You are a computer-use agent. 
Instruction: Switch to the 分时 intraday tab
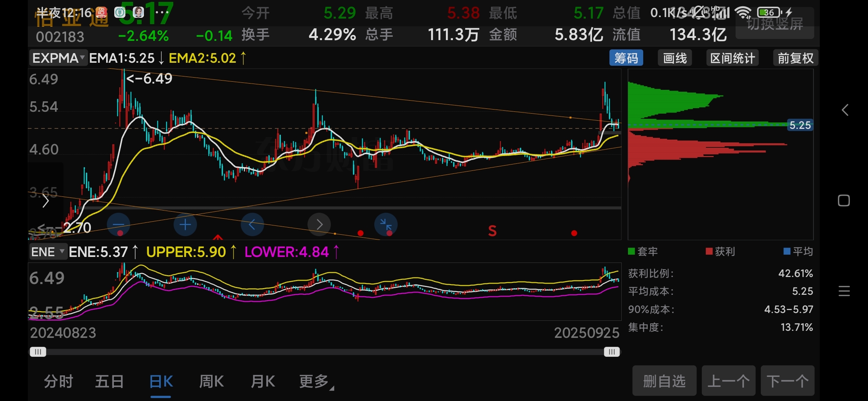pyautogui.click(x=59, y=381)
